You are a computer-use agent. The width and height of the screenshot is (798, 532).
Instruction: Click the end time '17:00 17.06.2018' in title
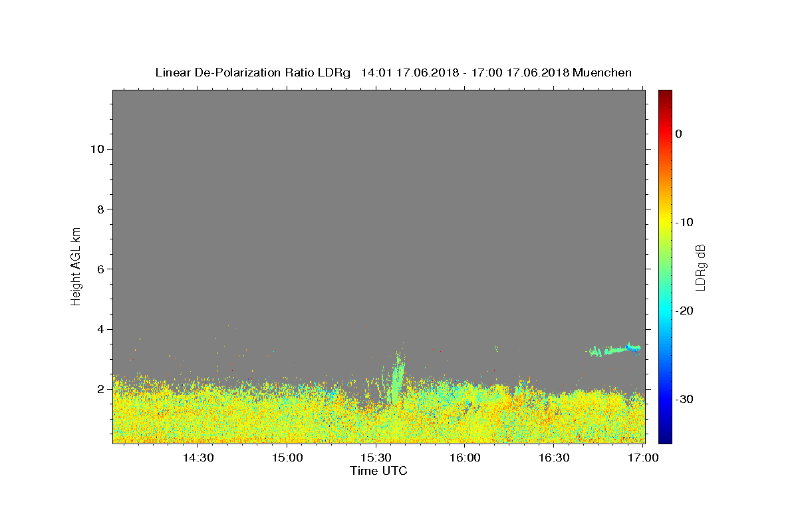click(520, 72)
